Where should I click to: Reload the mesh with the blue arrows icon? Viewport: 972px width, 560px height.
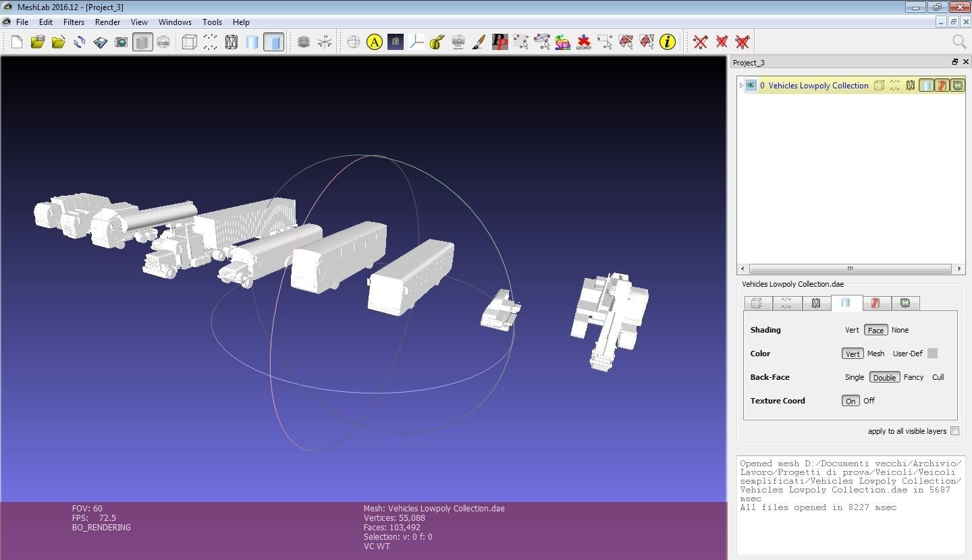click(80, 42)
